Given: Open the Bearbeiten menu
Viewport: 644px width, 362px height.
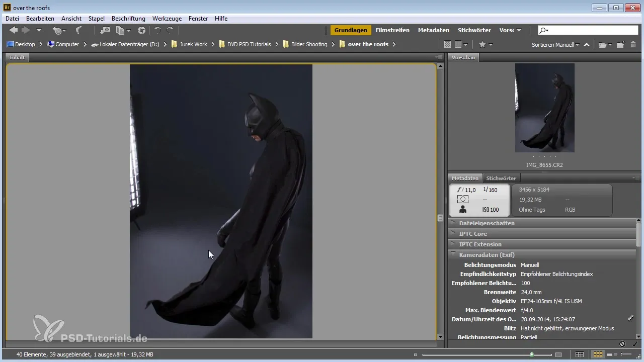Looking at the screenshot, I should click(40, 19).
